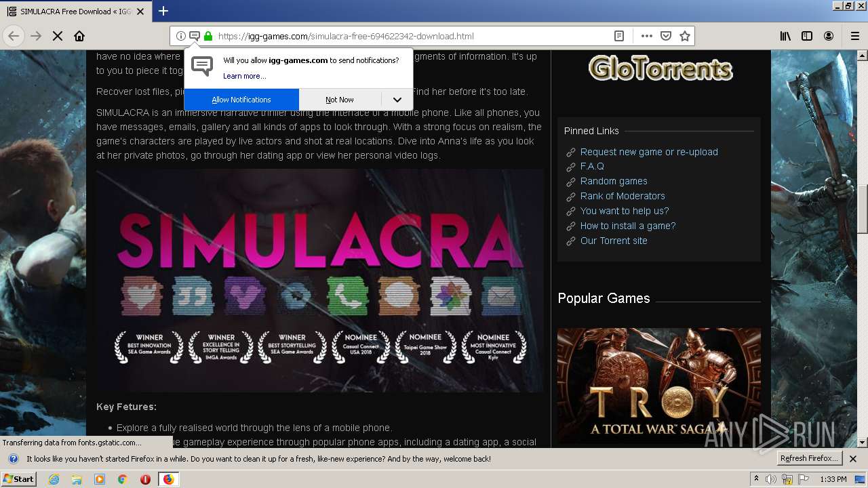This screenshot has height=488, width=868.
Task: Click the scrollbar down arrow
Action: 863,443
